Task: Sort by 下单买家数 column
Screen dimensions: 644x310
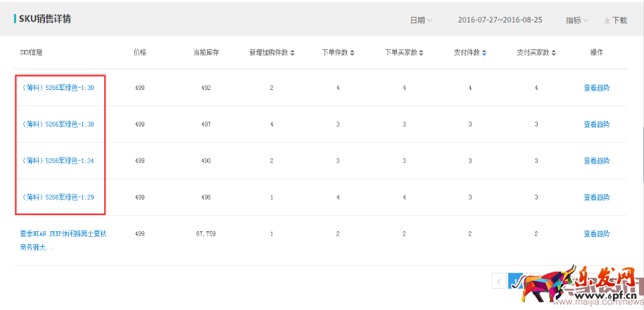Action: click(404, 53)
